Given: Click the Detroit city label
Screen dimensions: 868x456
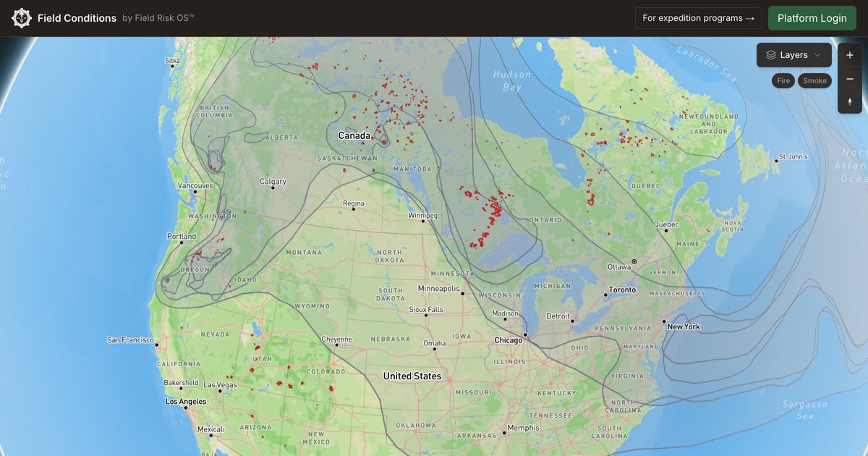Looking at the screenshot, I should point(558,316).
